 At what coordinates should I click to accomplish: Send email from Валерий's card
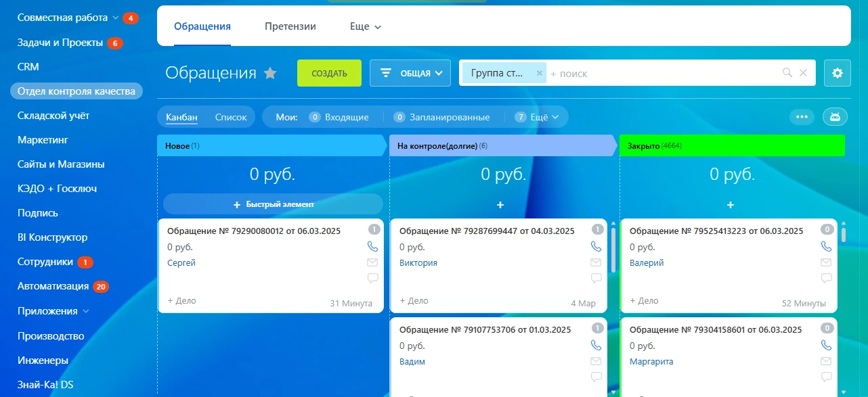coord(826,262)
